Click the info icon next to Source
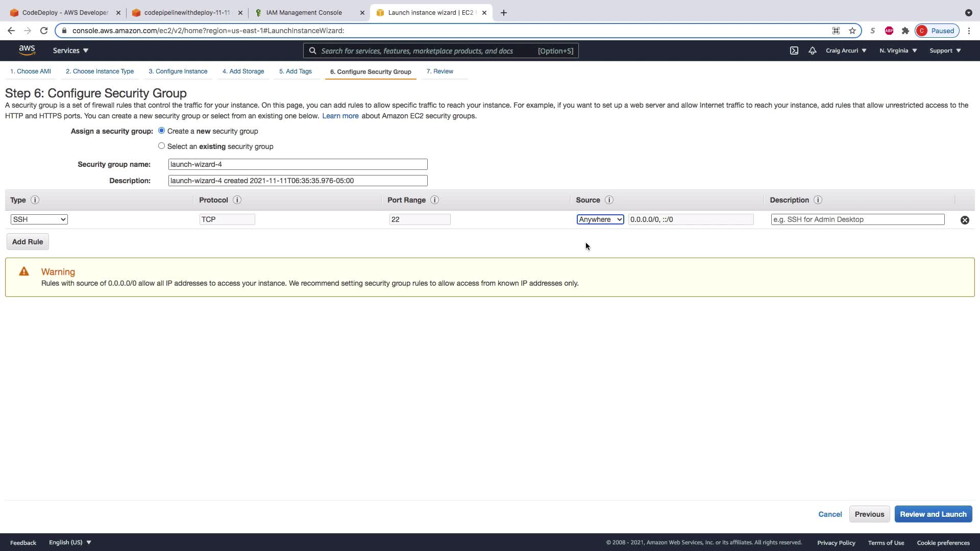 [609, 200]
